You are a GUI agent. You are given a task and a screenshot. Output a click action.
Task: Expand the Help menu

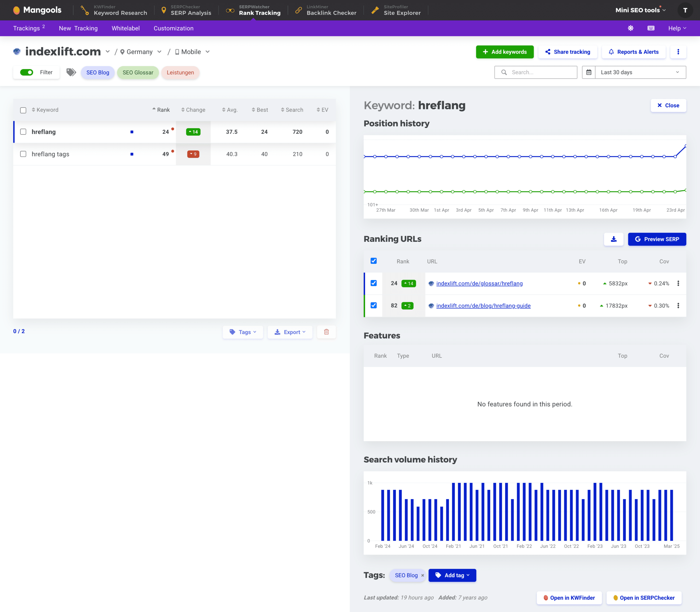(677, 28)
